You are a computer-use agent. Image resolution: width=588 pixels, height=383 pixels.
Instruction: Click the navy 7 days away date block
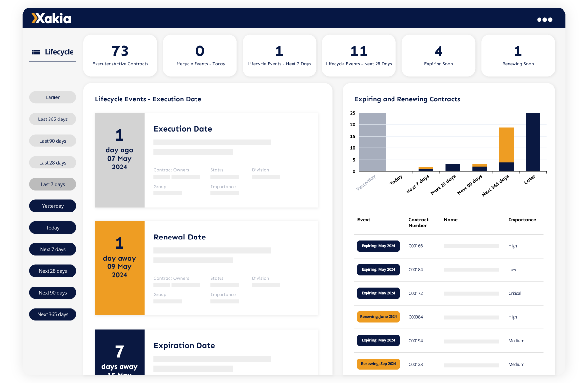[x=120, y=352]
